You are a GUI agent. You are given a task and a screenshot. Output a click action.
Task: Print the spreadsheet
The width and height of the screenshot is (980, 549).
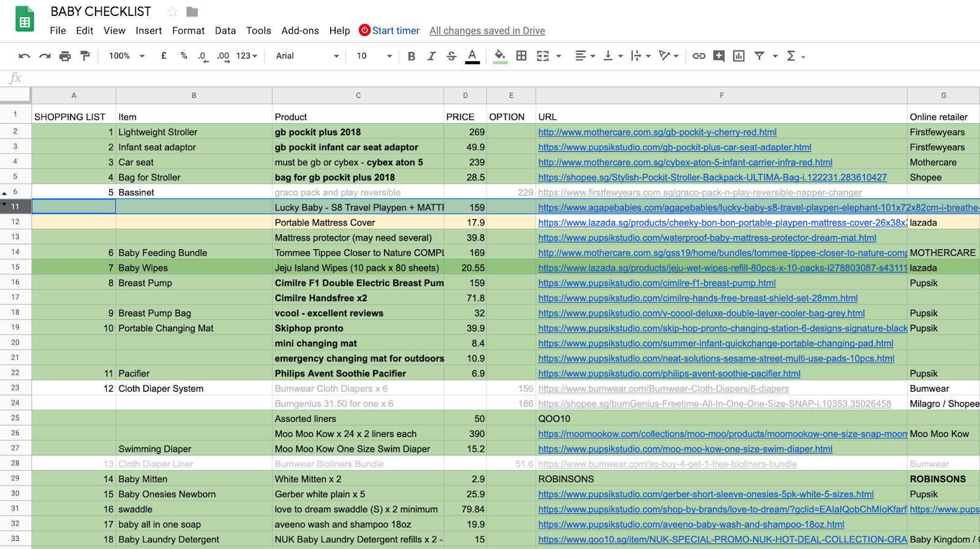(65, 56)
